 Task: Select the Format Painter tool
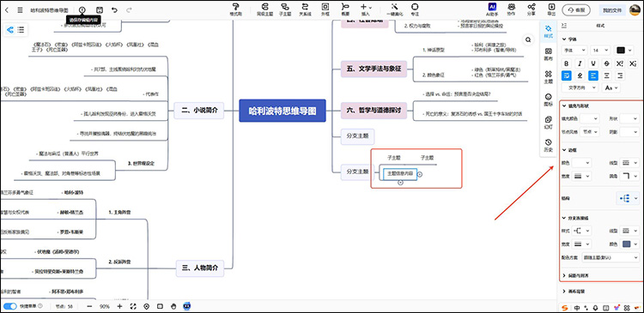[x=235, y=9]
